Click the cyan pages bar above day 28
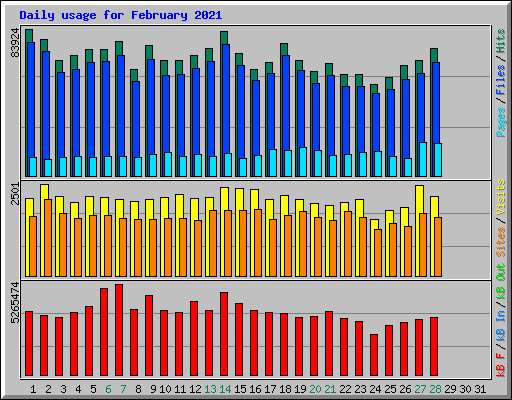Image resolution: width=512 pixels, height=400 pixels. 438,160
